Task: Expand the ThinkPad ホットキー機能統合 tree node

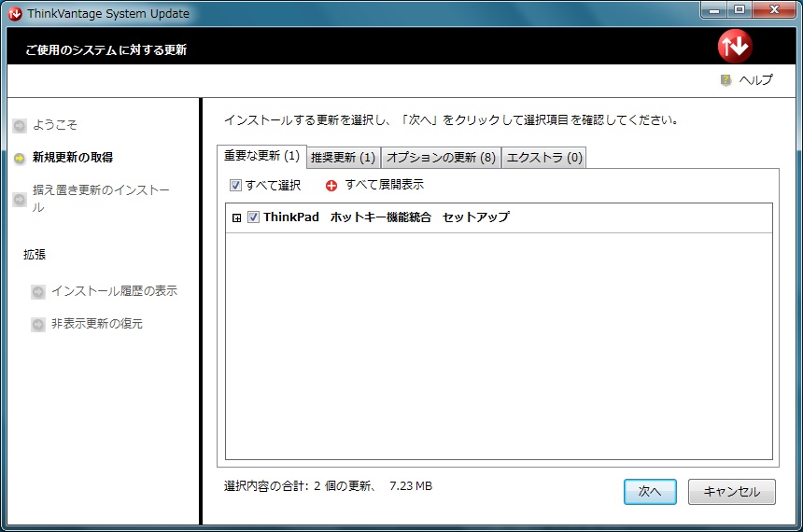Action: [236, 218]
